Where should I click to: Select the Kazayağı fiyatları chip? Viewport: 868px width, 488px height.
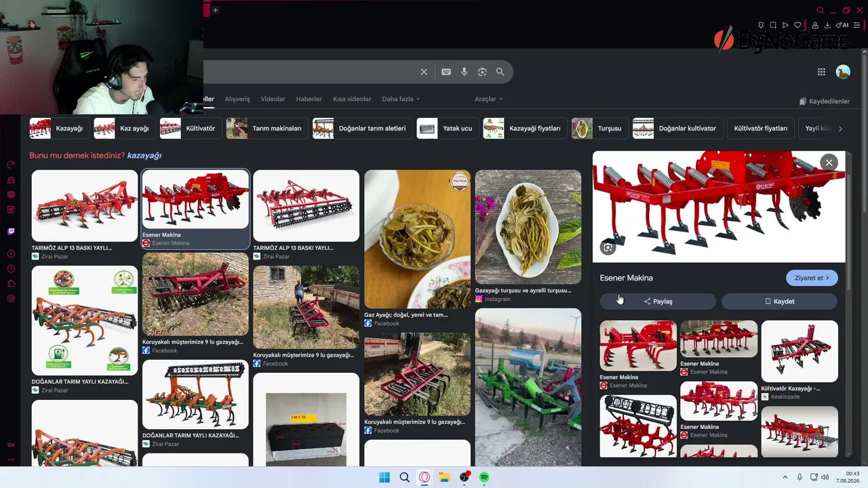(x=524, y=128)
